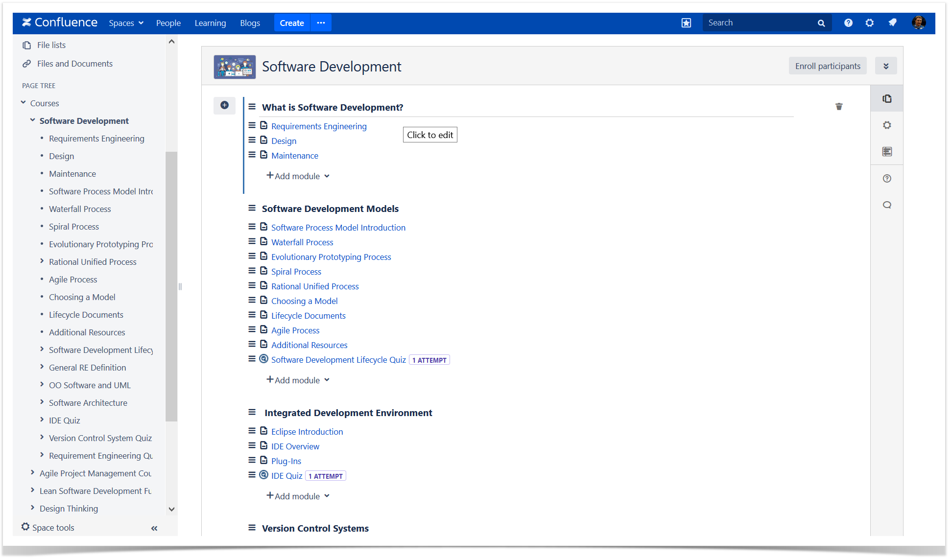Click the delete trash icon for course section
Viewport: 952px width, 560px height.
[x=838, y=107]
